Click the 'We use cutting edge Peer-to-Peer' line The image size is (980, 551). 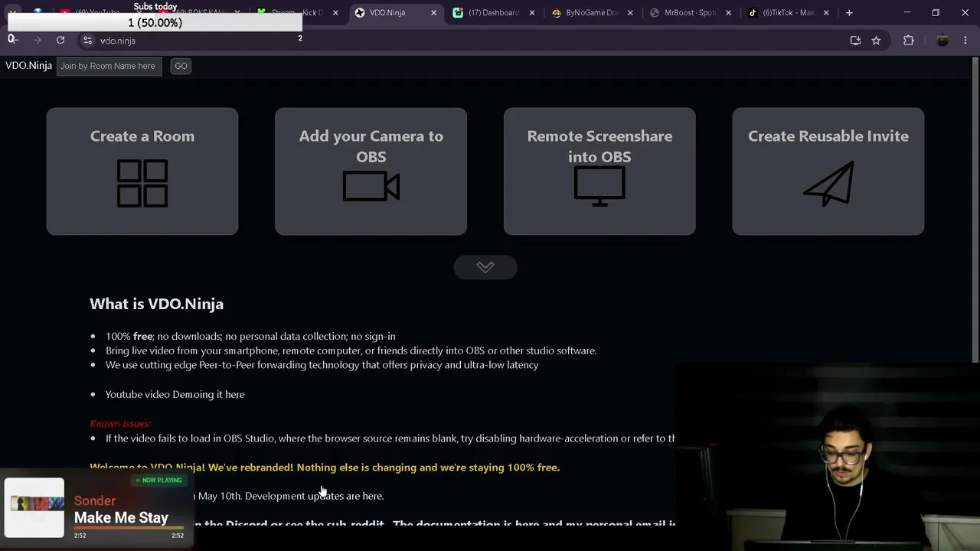coord(322,365)
